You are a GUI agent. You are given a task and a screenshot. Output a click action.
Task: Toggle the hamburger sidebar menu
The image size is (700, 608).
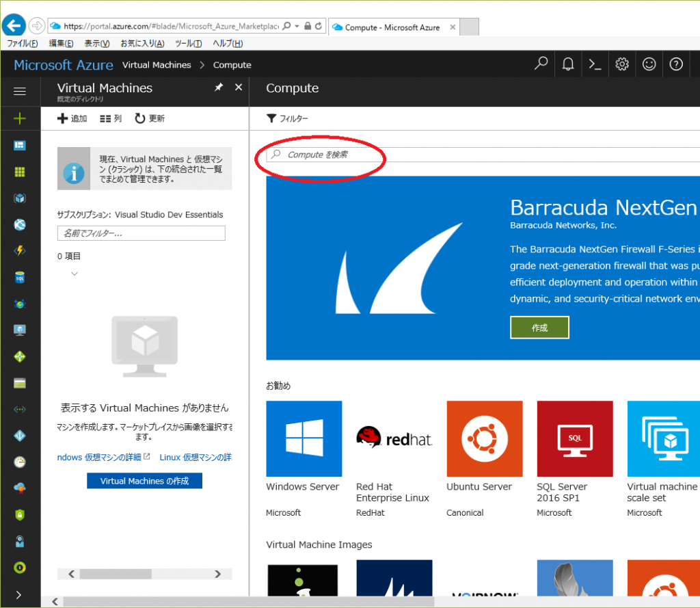20,92
